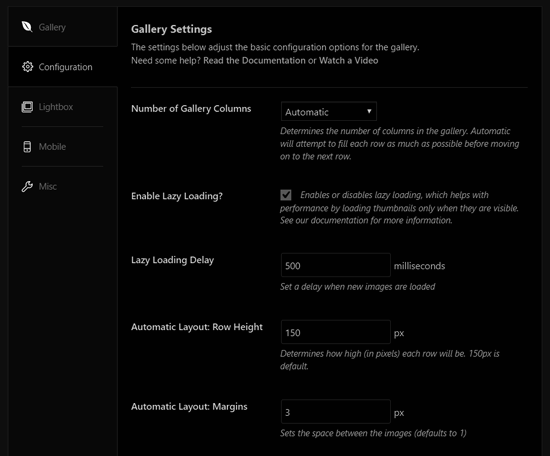Open the Read the Documentation link
This screenshot has width=550, height=456.
point(254,60)
